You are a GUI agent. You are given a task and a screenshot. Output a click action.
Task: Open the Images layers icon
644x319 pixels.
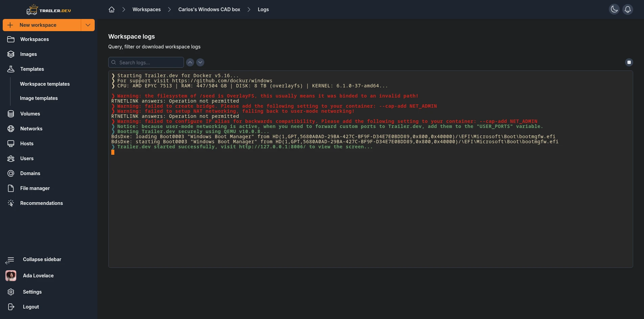(11, 54)
